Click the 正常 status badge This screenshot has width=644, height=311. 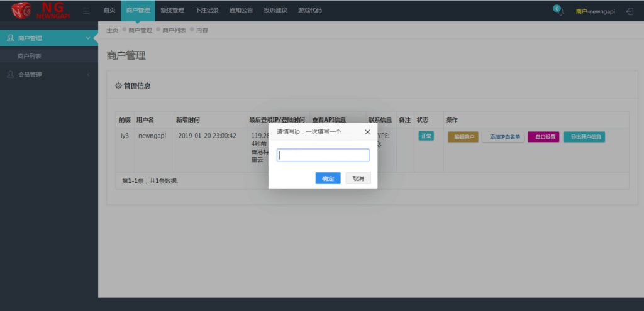(426, 136)
